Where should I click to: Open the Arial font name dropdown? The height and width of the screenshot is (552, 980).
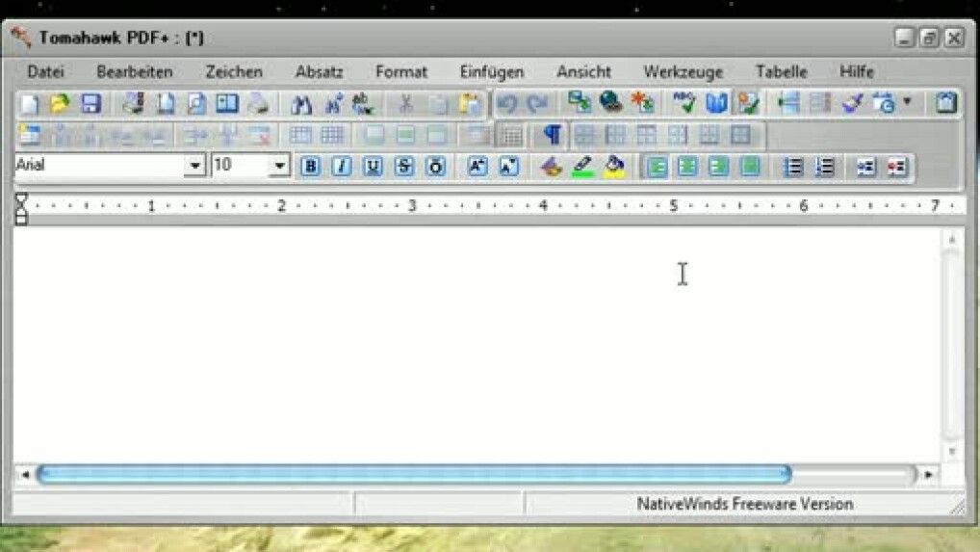click(195, 166)
